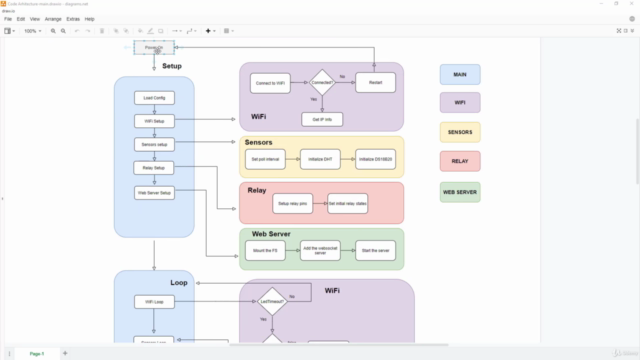Open the View menu
Screen dimensions: 640x360
(35, 19)
